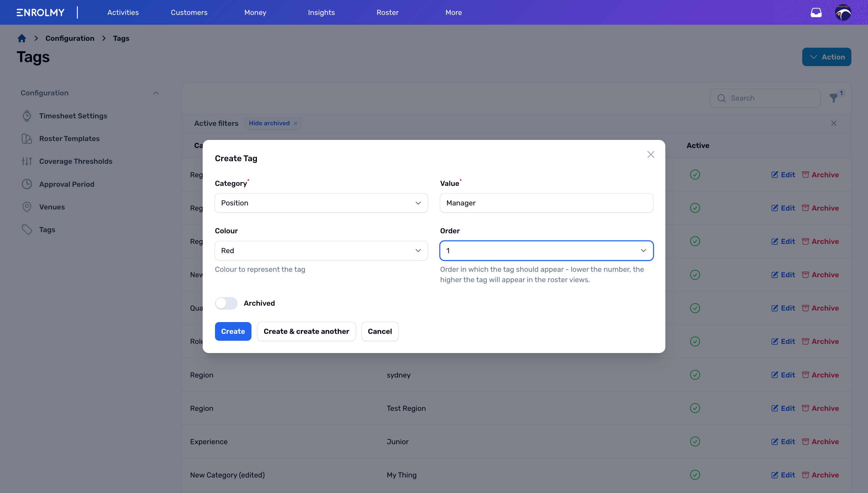
Task: Archive the sydney Region tag
Action: point(820,375)
